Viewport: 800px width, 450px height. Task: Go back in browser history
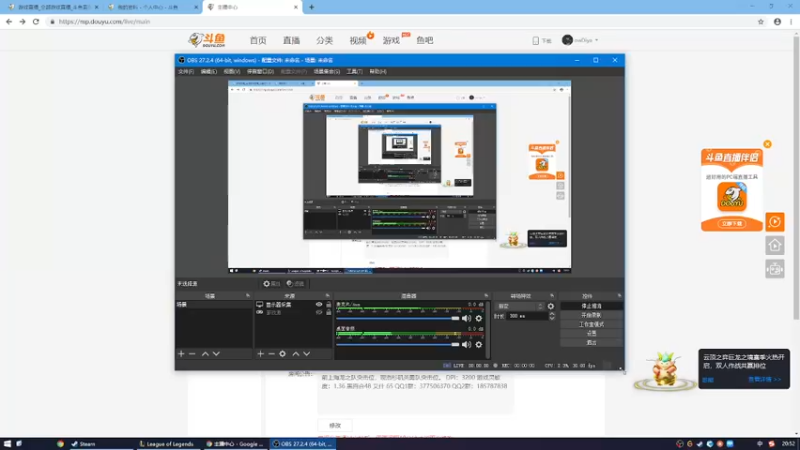(x=9, y=21)
